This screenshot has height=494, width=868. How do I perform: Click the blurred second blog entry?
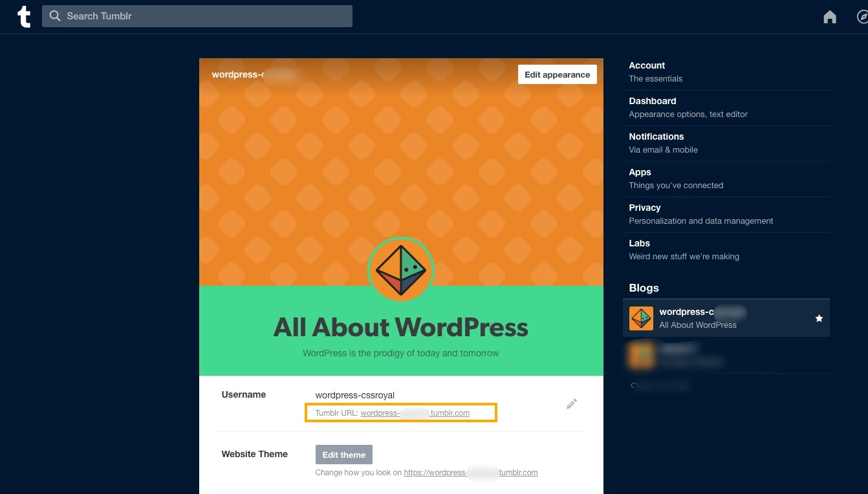tap(726, 355)
